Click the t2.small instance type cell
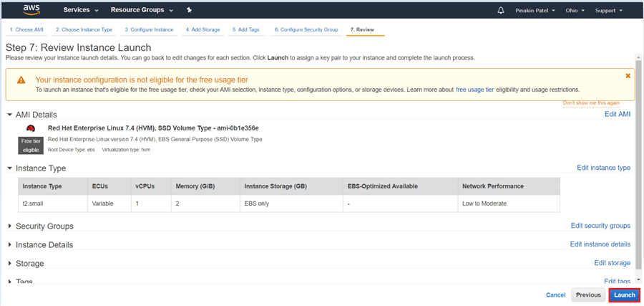The height and width of the screenshot is (306, 644). pos(53,204)
